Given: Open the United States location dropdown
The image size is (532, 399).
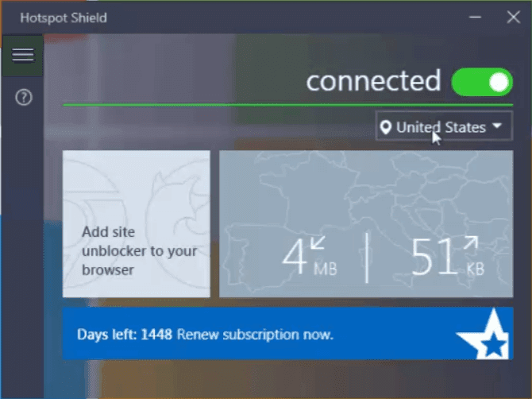Looking at the screenshot, I should [x=444, y=126].
